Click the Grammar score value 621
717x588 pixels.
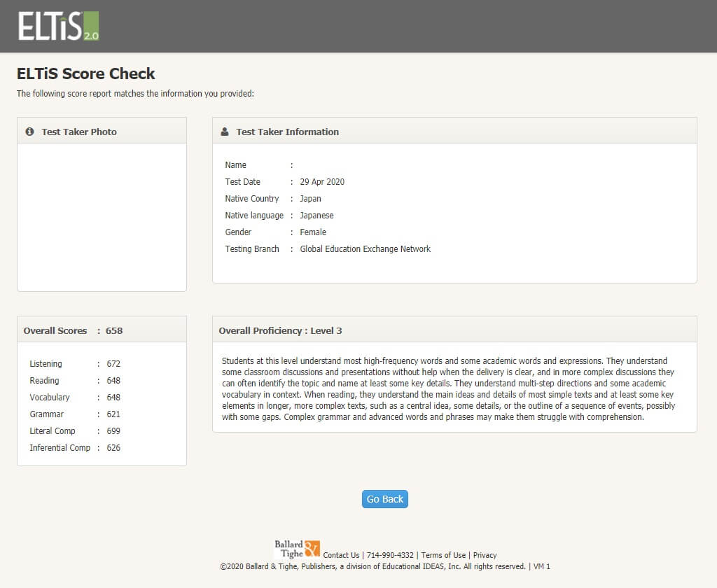click(x=113, y=414)
